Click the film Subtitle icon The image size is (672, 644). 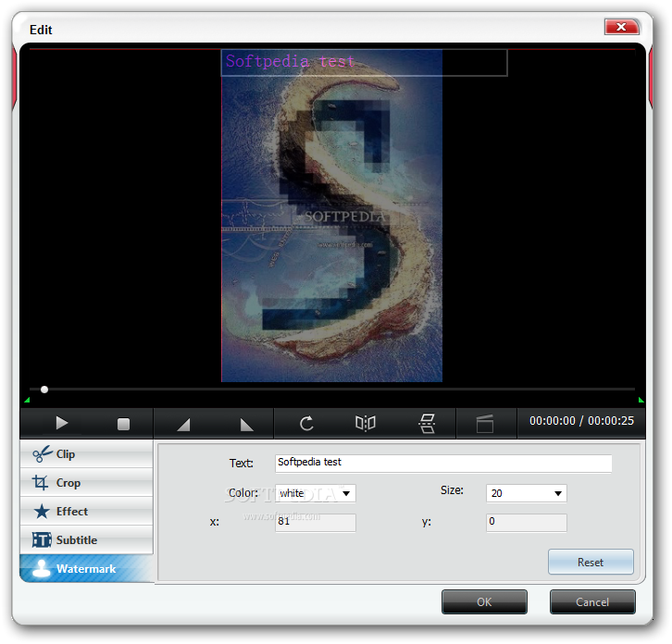[42, 539]
